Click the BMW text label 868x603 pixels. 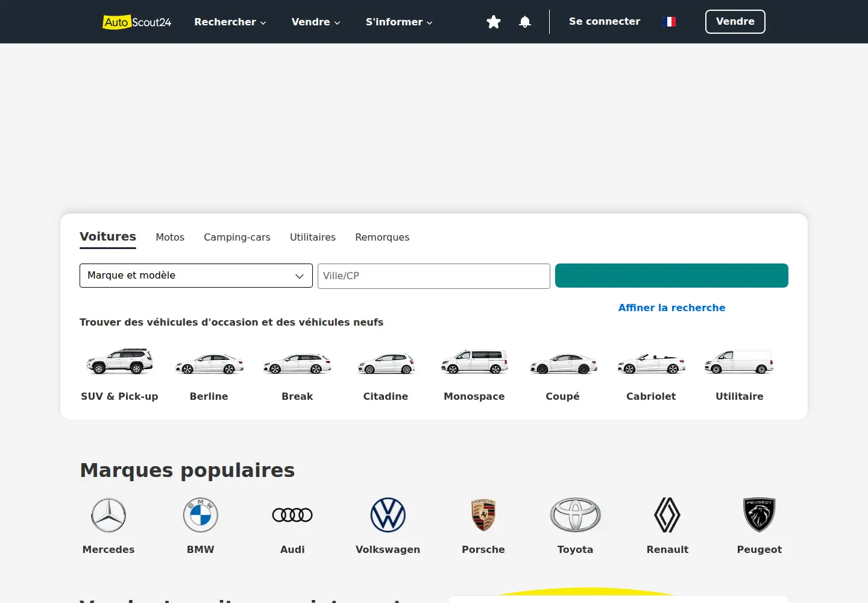(x=201, y=549)
